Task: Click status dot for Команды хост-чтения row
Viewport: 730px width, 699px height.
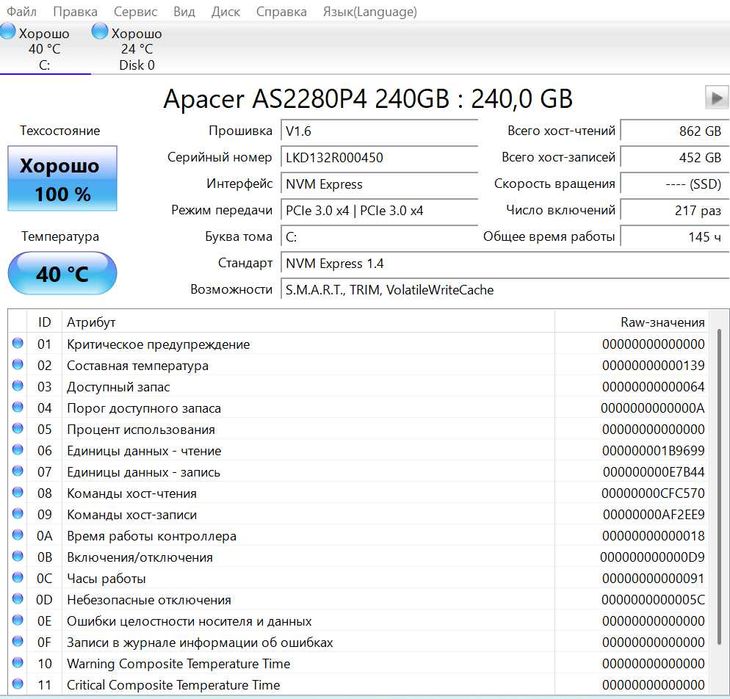Action: tap(18, 492)
